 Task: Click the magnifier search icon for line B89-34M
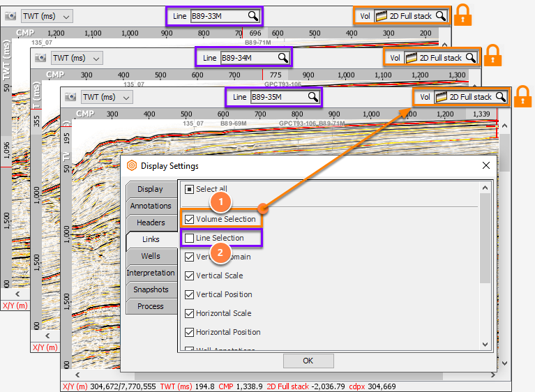coord(283,58)
